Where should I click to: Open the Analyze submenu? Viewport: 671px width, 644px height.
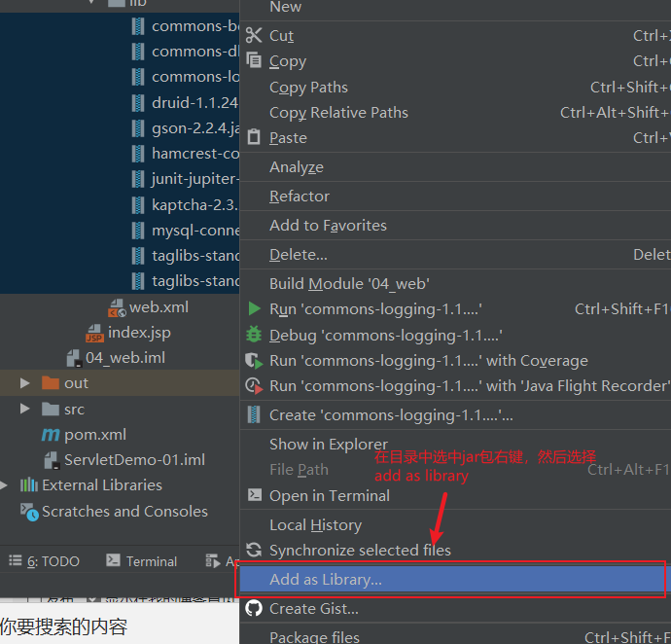pos(297,167)
